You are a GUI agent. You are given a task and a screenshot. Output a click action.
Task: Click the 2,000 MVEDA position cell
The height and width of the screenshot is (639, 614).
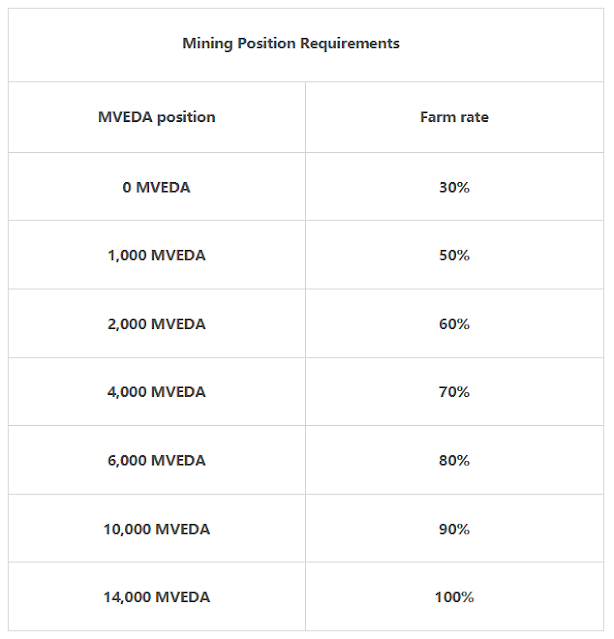156,324
